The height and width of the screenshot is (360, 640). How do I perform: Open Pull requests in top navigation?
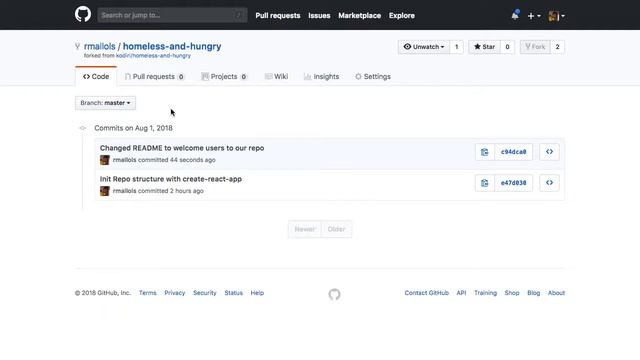click(278, 16)
